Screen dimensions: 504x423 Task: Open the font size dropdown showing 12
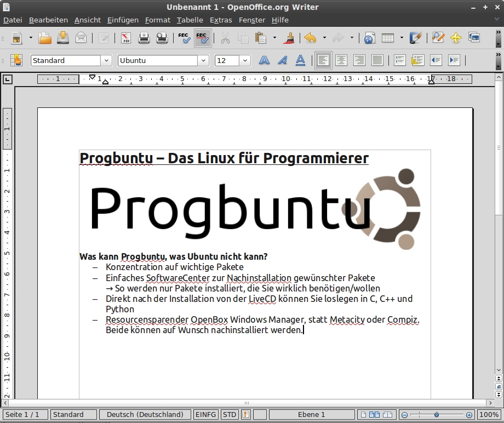point(245,60)
